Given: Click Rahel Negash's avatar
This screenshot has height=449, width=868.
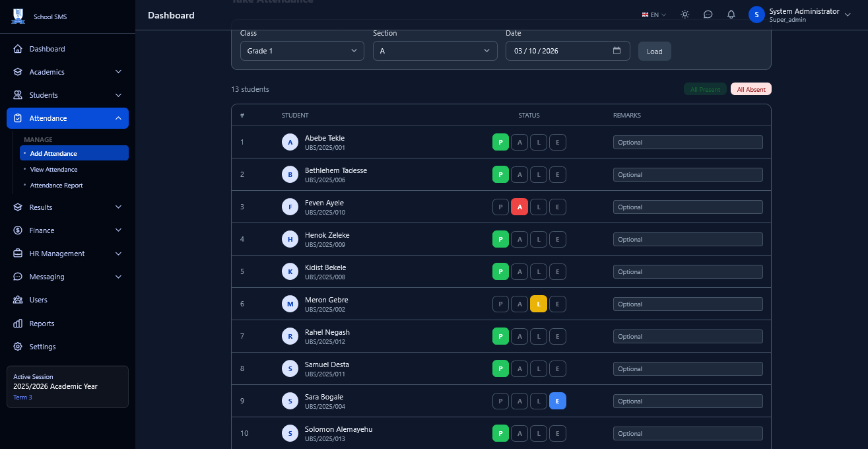Looking at the screenshot, I should [x=290, y=336].
